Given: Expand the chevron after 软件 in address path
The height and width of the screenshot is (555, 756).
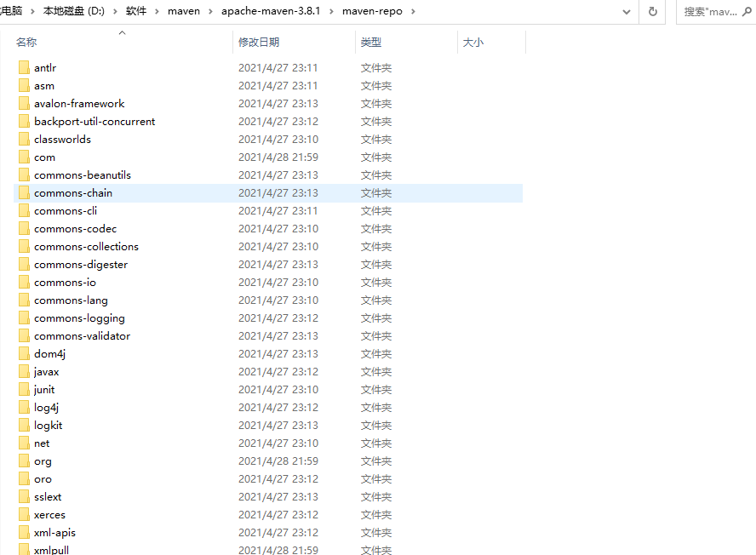Looking at the screenshot, I should [x=157, y=11].
